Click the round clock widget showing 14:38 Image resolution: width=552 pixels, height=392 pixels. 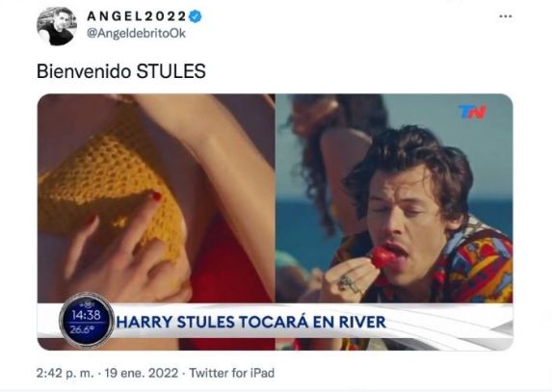point(87,321)
